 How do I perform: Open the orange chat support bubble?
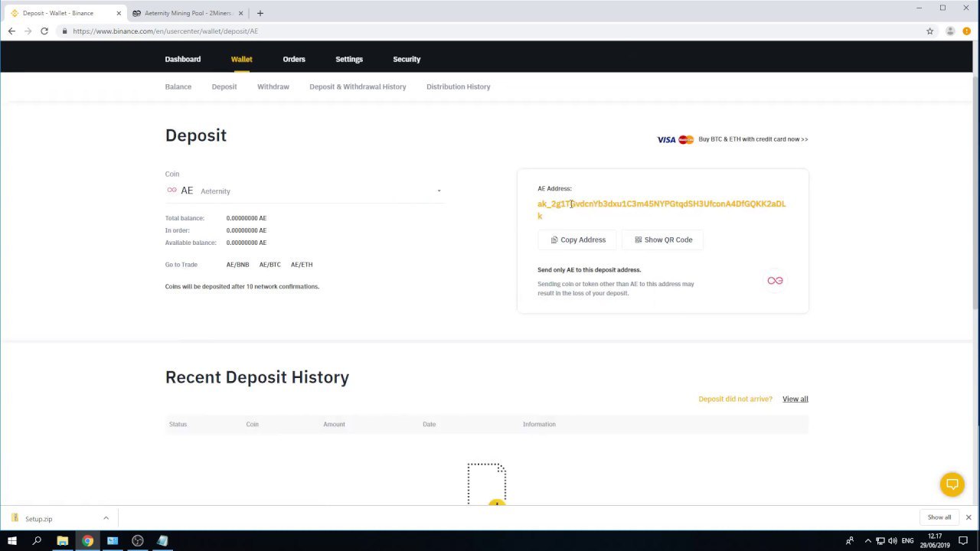click(952, 484)
